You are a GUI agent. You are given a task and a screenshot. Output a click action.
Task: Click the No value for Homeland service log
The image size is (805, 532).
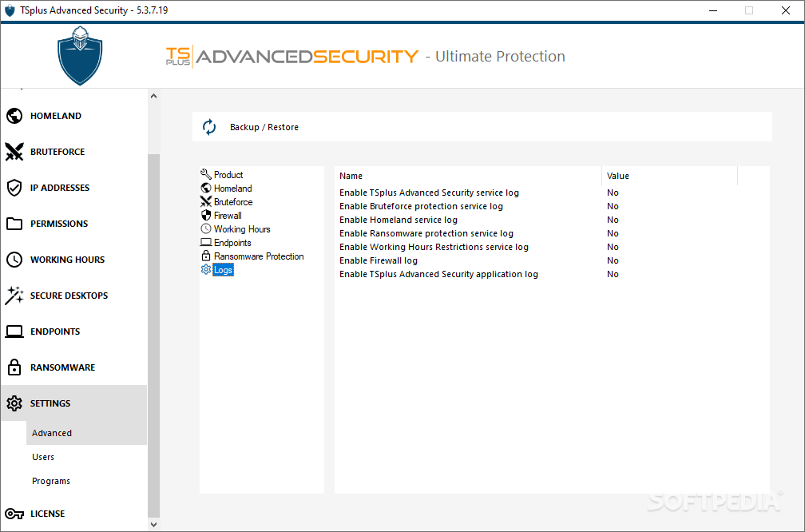613,220
